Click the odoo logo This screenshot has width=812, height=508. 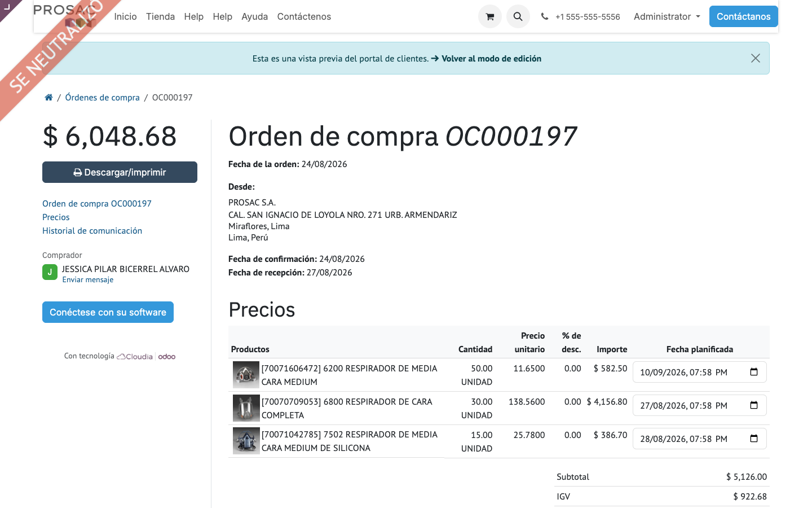pyautogui.click(x=167, y=357)
